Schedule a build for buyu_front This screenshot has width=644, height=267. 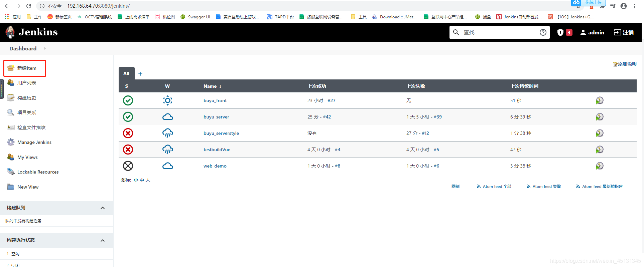click(600, 100)
